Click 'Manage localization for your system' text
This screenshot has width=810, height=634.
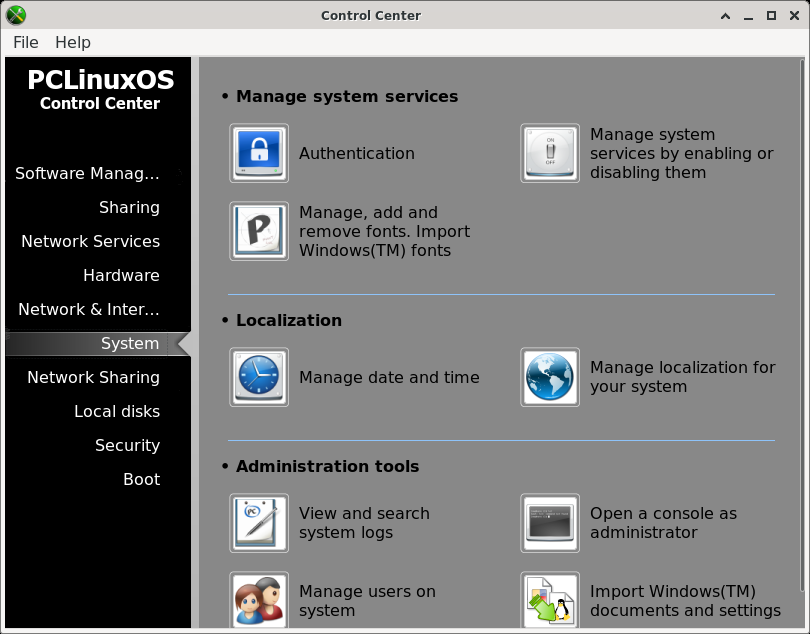[x=682, y=377]
